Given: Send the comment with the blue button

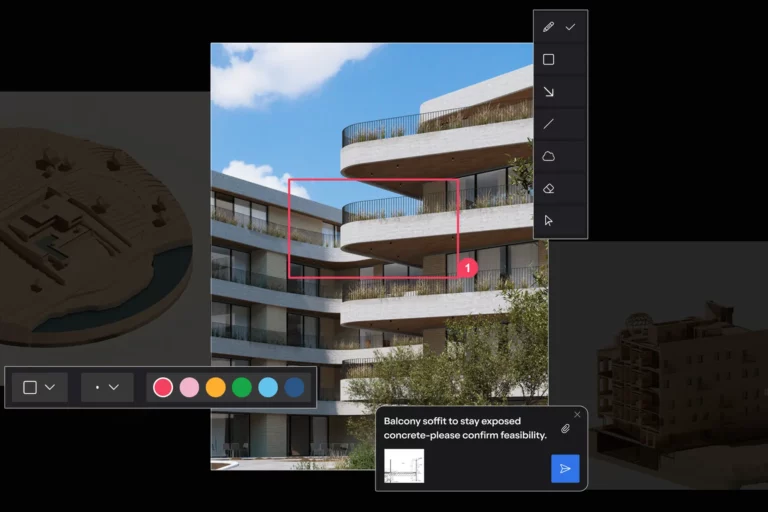Looking at the screenshot, I should [x=565, y=468].
